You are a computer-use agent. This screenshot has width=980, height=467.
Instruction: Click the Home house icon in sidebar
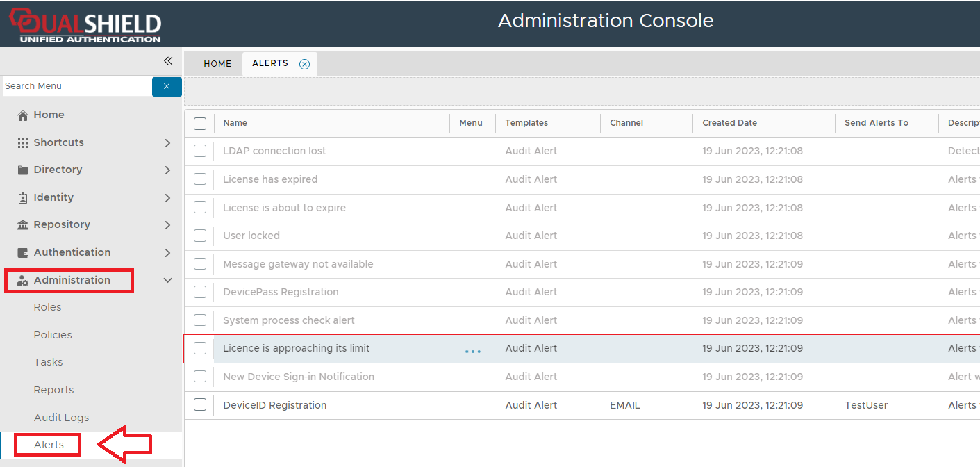click(23, 115)
